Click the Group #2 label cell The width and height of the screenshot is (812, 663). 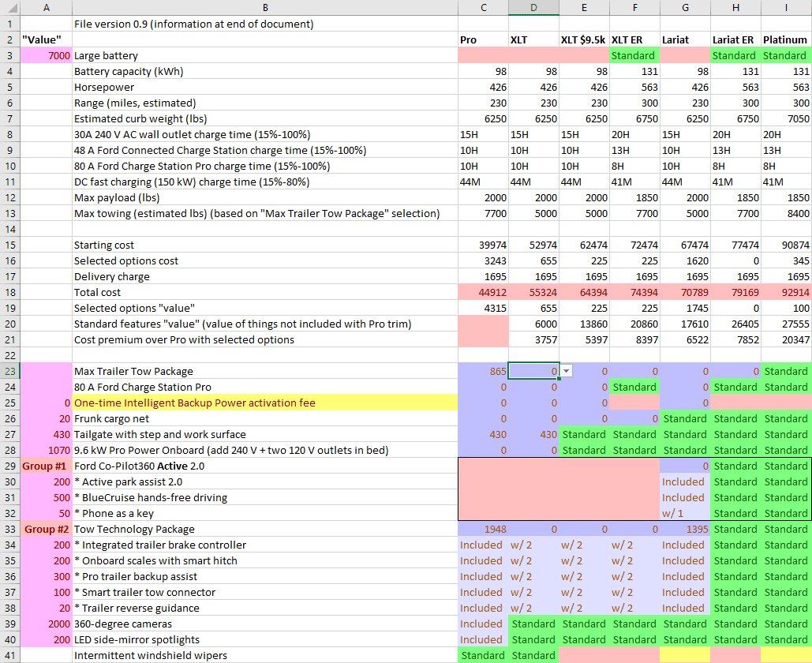point(46,529)
